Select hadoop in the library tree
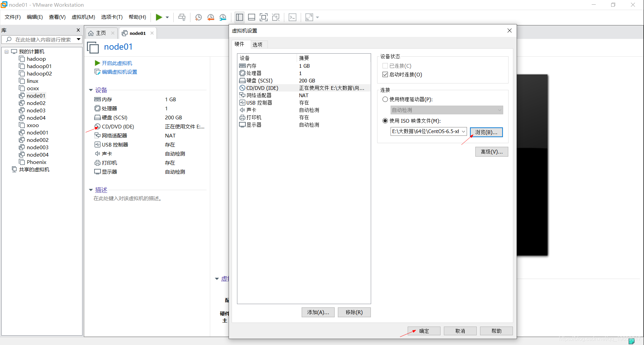The height and width of the screenshot is (345, 644). point(36,59)
